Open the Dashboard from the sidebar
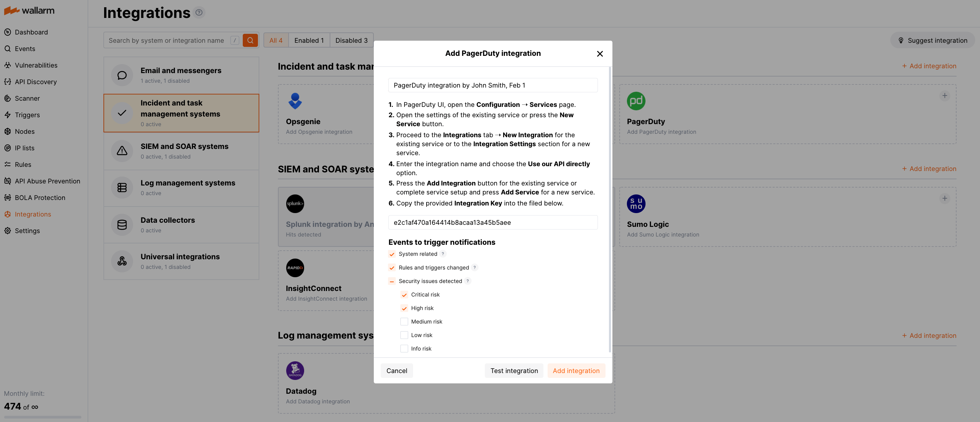980x422 pixels. click(31, 32)
